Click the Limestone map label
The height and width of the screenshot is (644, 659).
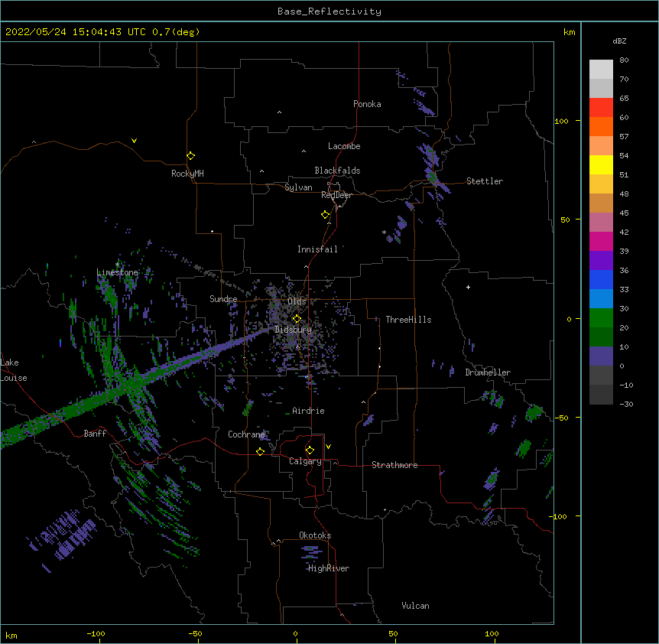tap(117, 273)
